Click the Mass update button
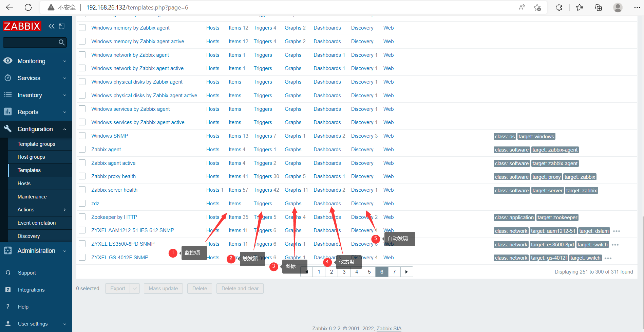The height and width of the screenshot is (332, 644). pyautogui.click(x=163, y=289)
